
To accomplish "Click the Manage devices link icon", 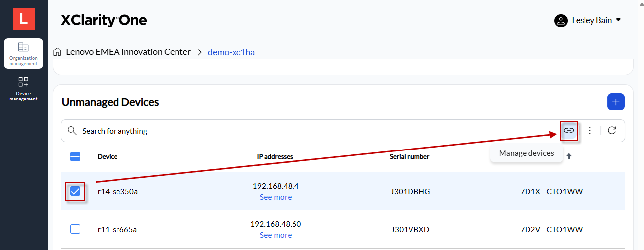I will (569, 131).
